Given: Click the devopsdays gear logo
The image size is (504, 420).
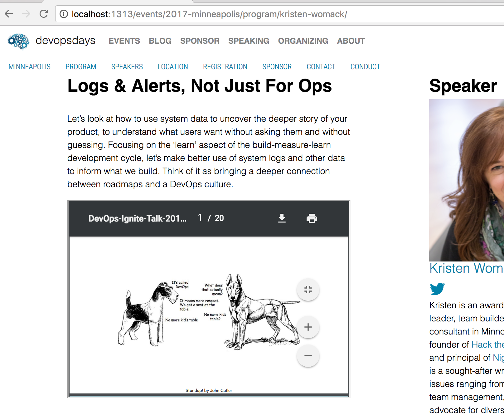Looking at the screenshot, I should click(x=18, y=41).
